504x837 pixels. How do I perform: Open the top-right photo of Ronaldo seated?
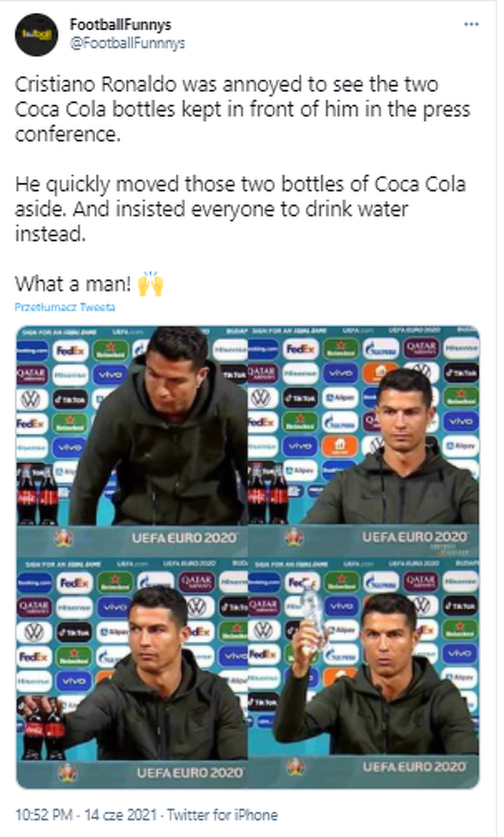365,437
